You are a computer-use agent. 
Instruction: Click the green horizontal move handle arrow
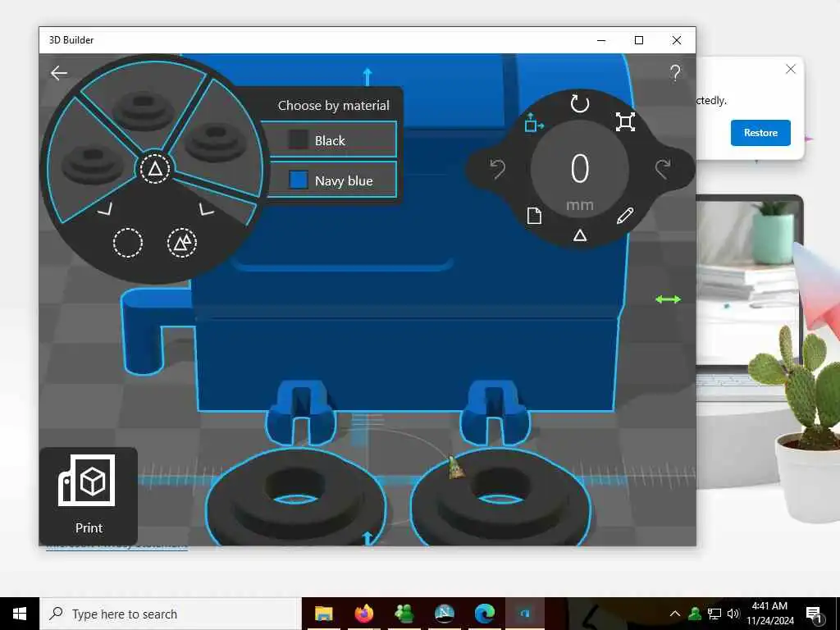pos(668,299)
